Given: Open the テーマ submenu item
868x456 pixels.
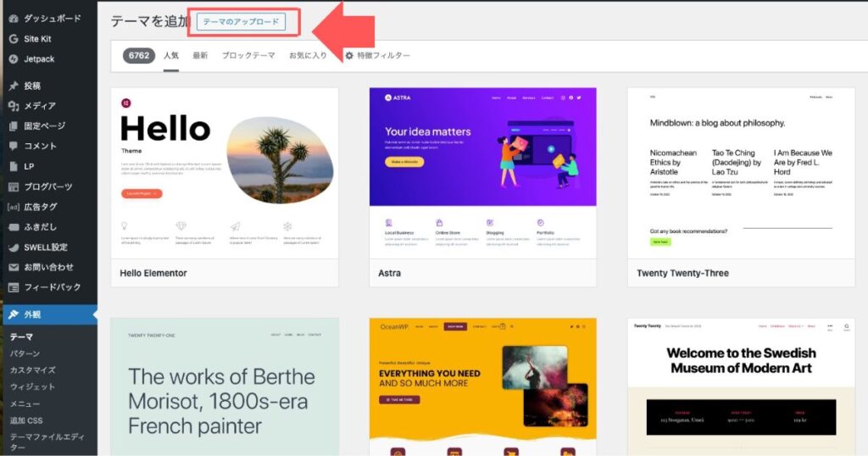Looking at the screenshot, I should pos(21,336).
